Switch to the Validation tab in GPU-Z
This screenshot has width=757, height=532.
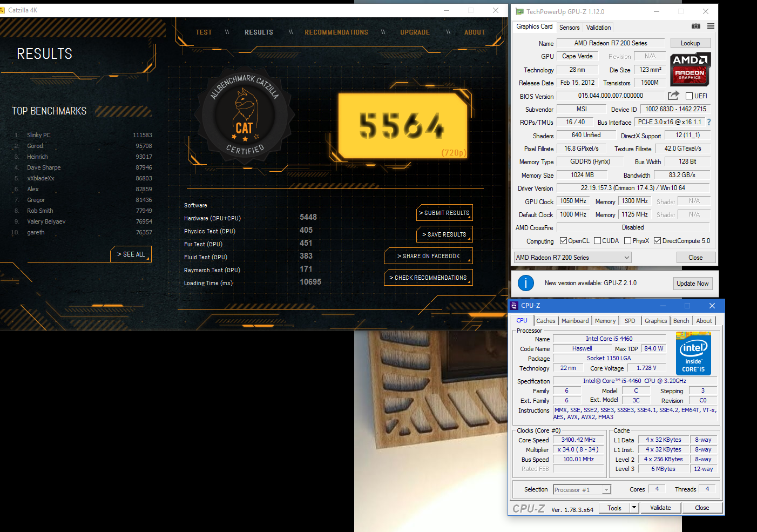tap(598, 28)
